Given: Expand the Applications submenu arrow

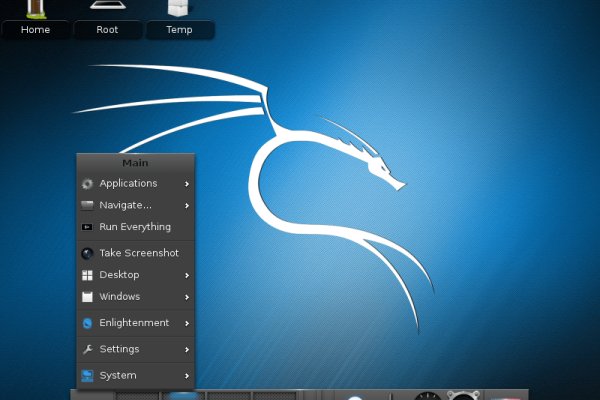Looking at the screenshot, I should (x=187, y=184).
